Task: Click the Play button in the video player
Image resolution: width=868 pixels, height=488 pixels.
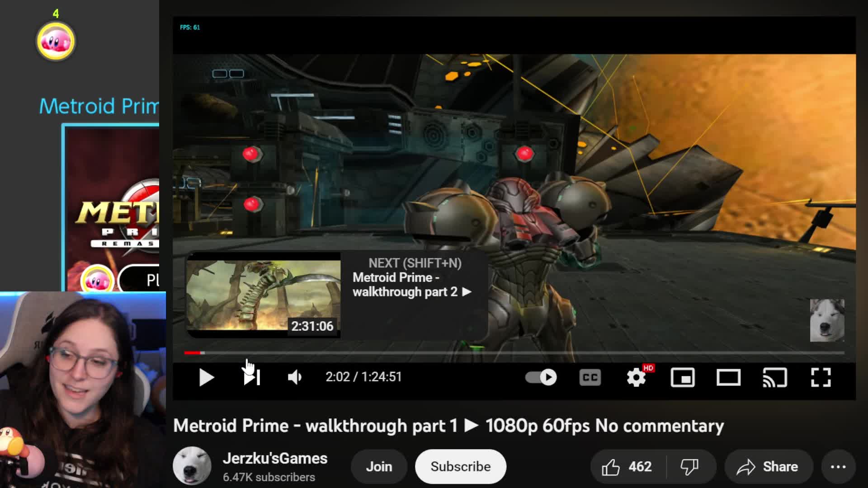Action: pos(207,377)
